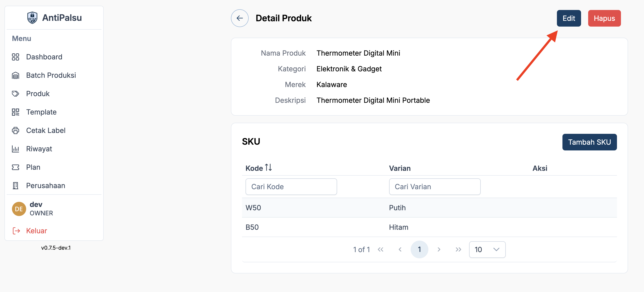
Task: Click the Produk tag icon
Action: tap(16, 93)
